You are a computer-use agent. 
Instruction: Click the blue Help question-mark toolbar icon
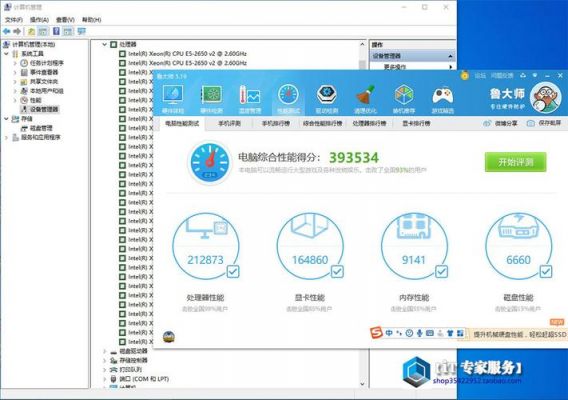[57, 31]
